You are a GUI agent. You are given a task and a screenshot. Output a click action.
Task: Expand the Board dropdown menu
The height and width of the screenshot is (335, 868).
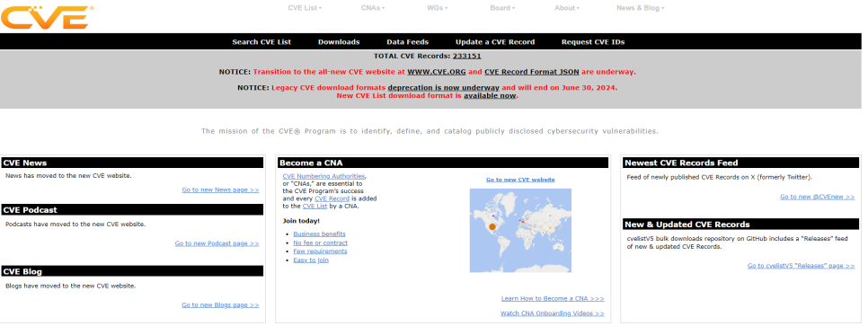pyautogui.click(x=502, y=8)
